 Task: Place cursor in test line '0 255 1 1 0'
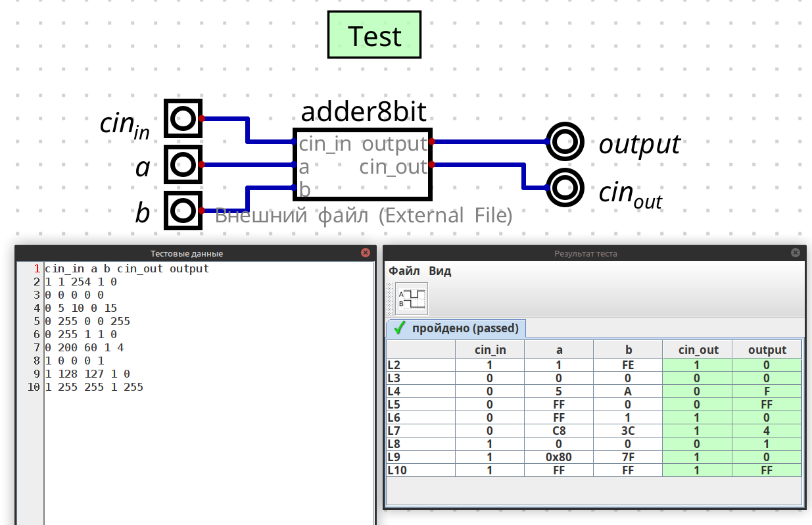[81, 334]
